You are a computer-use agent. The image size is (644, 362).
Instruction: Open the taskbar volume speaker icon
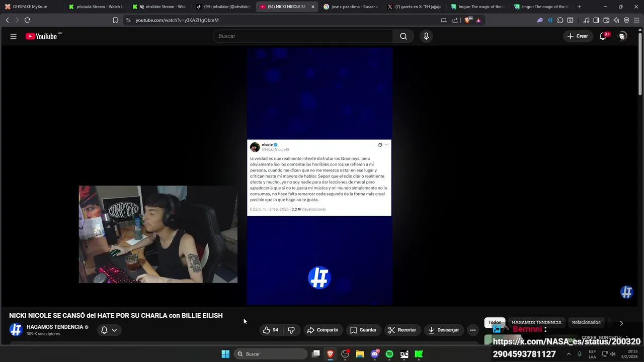coord(612,354)
